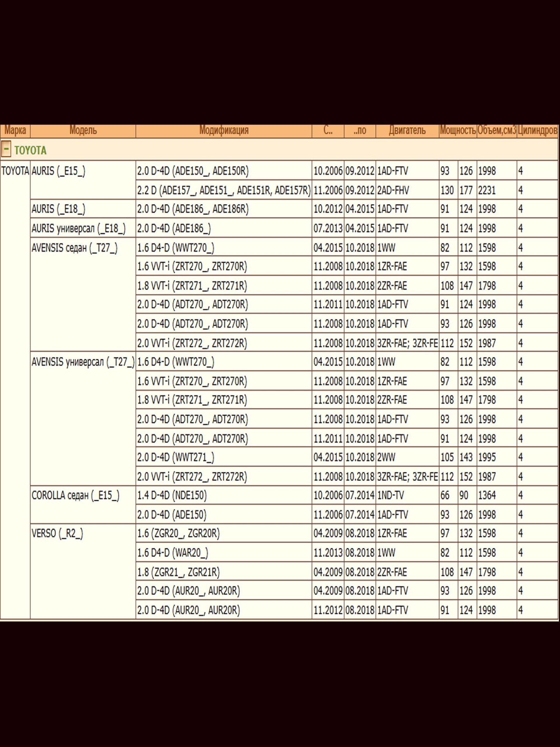Select AURIS (_E15_) model cell
This screenshot has height=747, width=560.
[58, 171]
